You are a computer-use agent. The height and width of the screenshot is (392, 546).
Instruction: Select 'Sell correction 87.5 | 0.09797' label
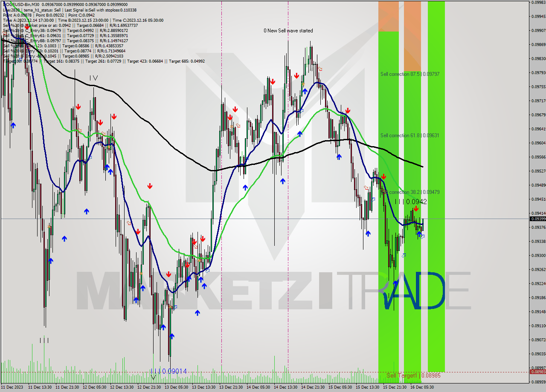pos(410,74)
